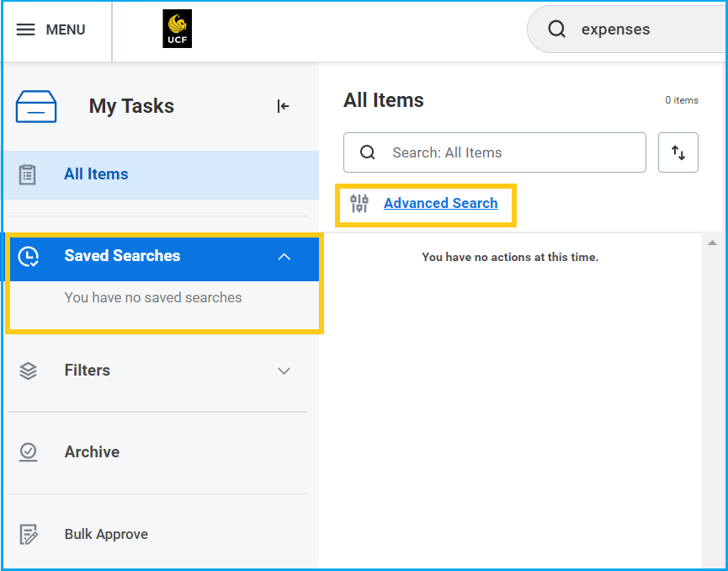The width and height of the screenshot is (728, 571).
Task: Click the document icon next to Bulk Approve
Action: pyautogui.click(x=28, y=534)
